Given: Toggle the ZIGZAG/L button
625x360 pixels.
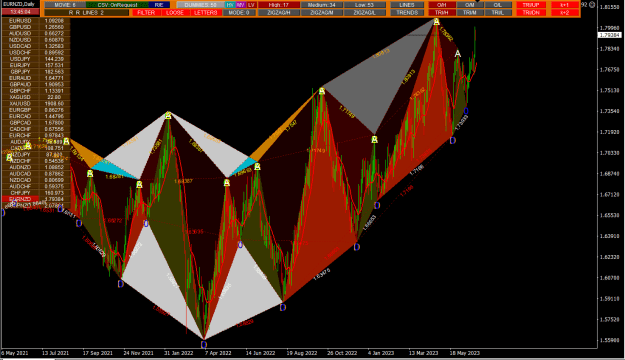Looking at the screenshot, I should click(364, 13).
